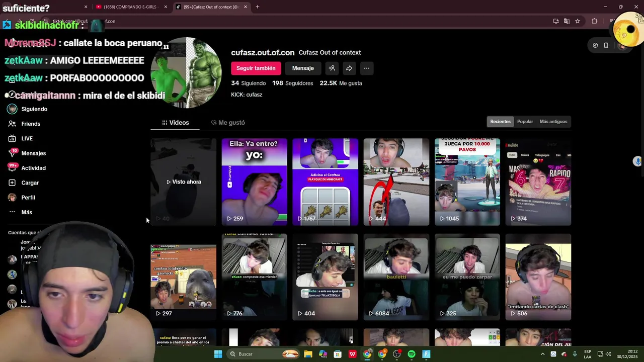
Task: Open the 'me puedo zarpar' video with 325 views
Action: click(467, 277)
